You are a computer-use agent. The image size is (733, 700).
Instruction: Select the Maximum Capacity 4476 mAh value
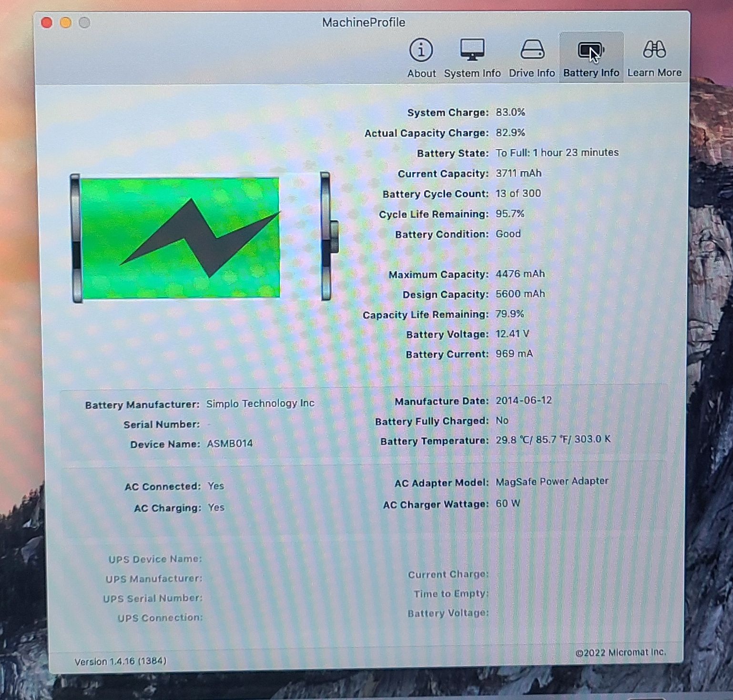[x=519, y=274]
